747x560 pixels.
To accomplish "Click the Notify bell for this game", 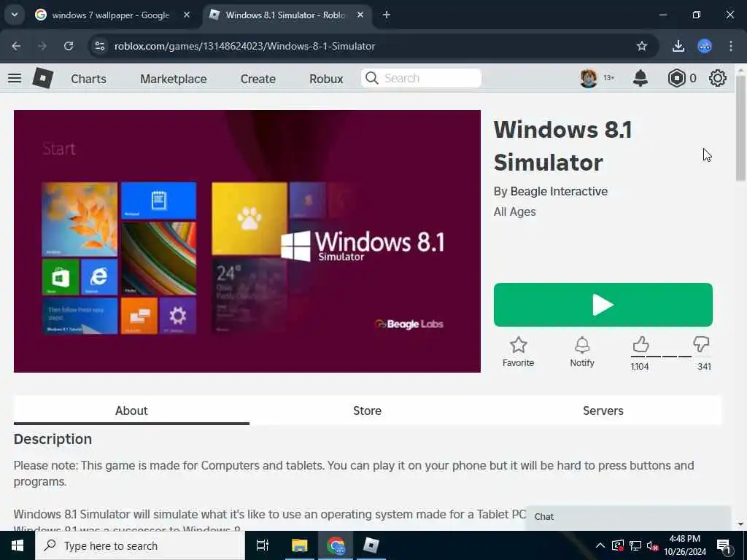I will click(x=582, y=352).
